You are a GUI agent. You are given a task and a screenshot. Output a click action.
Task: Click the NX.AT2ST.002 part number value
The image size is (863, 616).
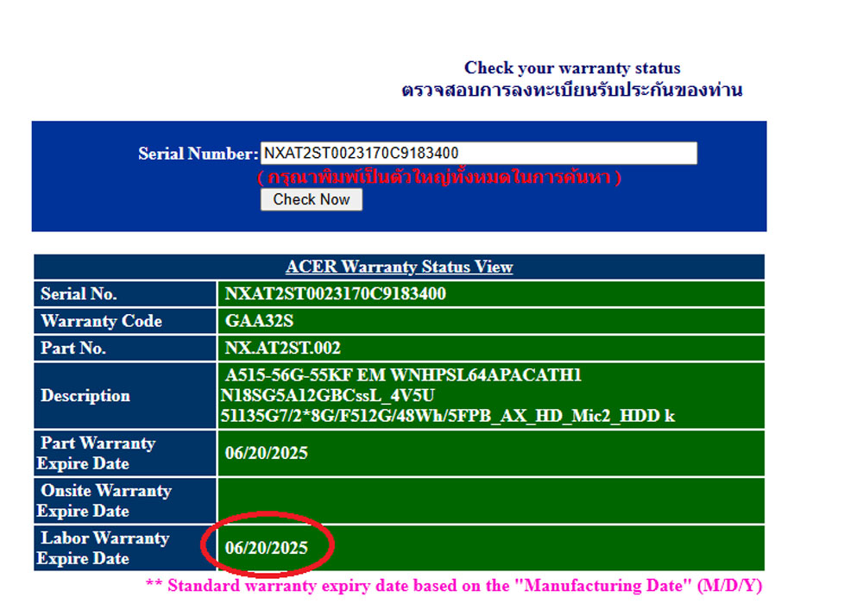[282, 349]
